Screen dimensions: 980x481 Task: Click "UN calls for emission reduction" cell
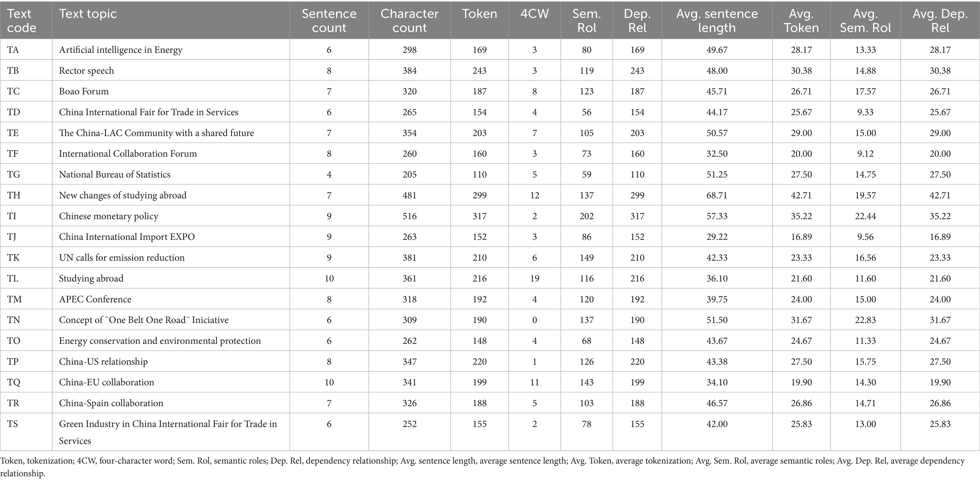(122, 257)
